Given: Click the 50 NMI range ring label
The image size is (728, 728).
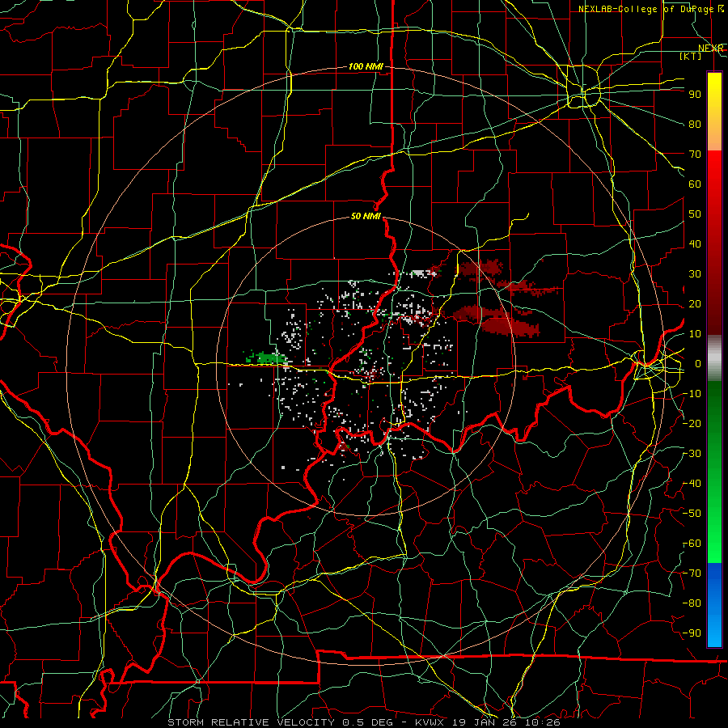Looking at the screenshot, I should pos(366,216).
